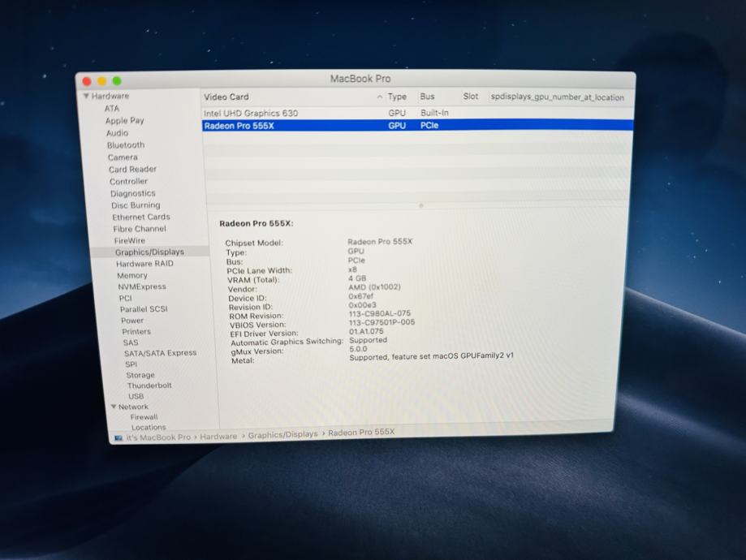Show Ethernet Cards details

coord(140,217)
